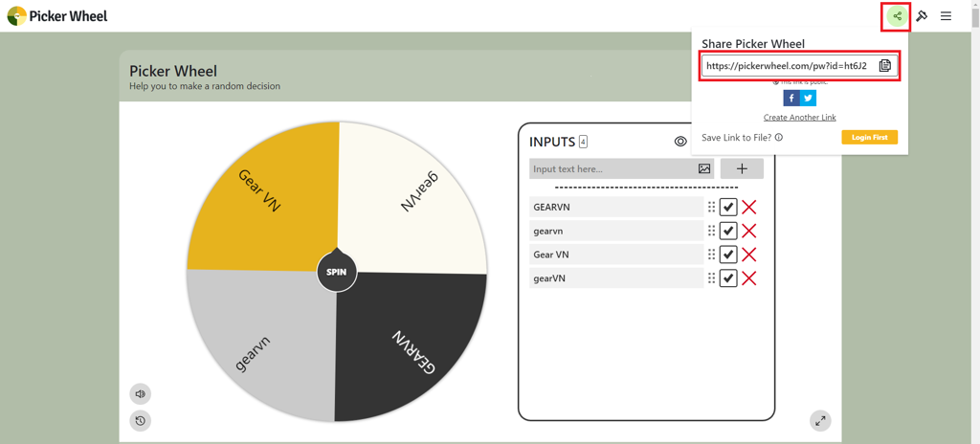Toggle inputs visibility eye icon
This screenshot has height=444, width=980.
point(680,142)
